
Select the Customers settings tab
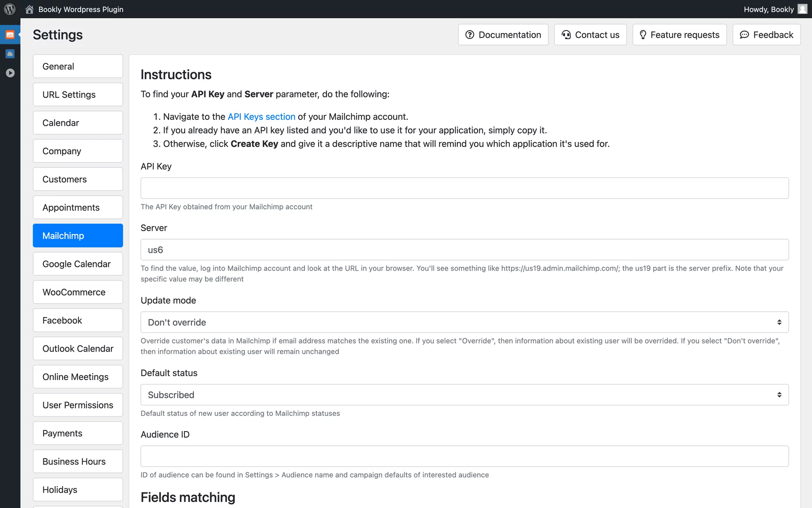point(78,179)
